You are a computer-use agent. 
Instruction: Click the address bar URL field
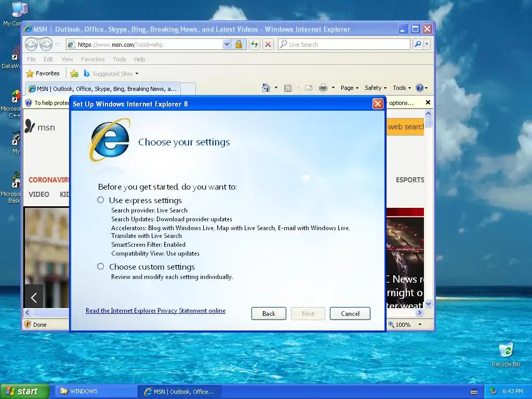(144, 45)
